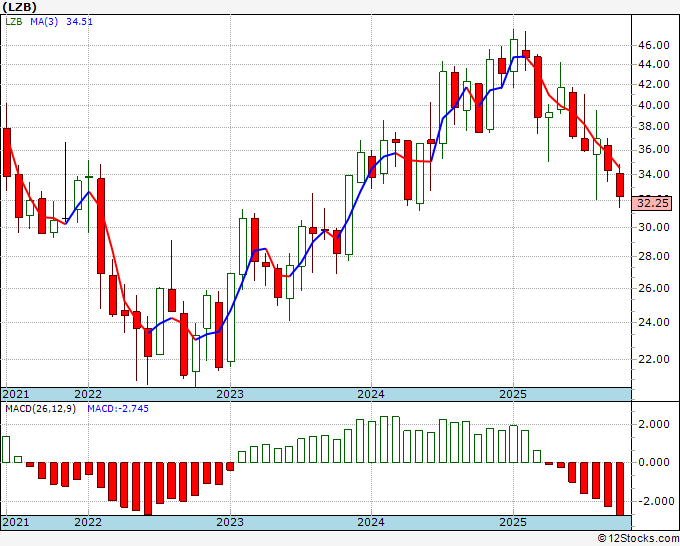Image resolution: width=680 pixels, height=546 pixels.
Task: Select the green LZB legend label
Action: (13, 22)
